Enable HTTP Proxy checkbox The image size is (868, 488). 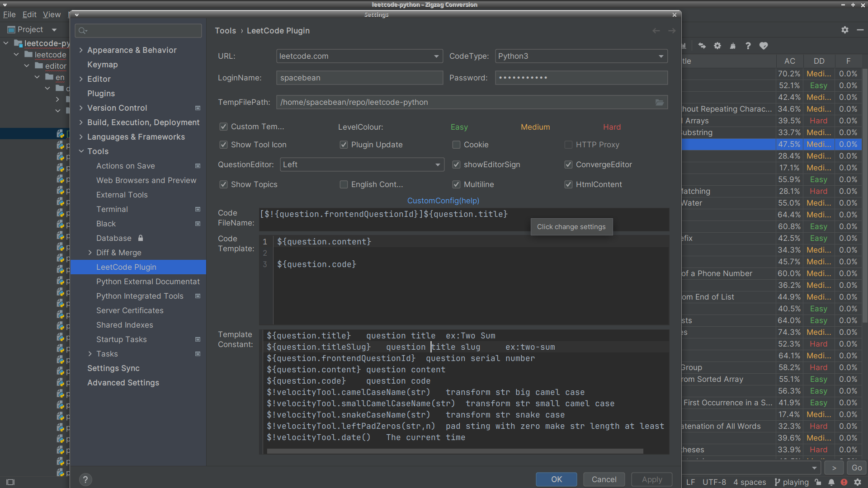coord(568,145)
